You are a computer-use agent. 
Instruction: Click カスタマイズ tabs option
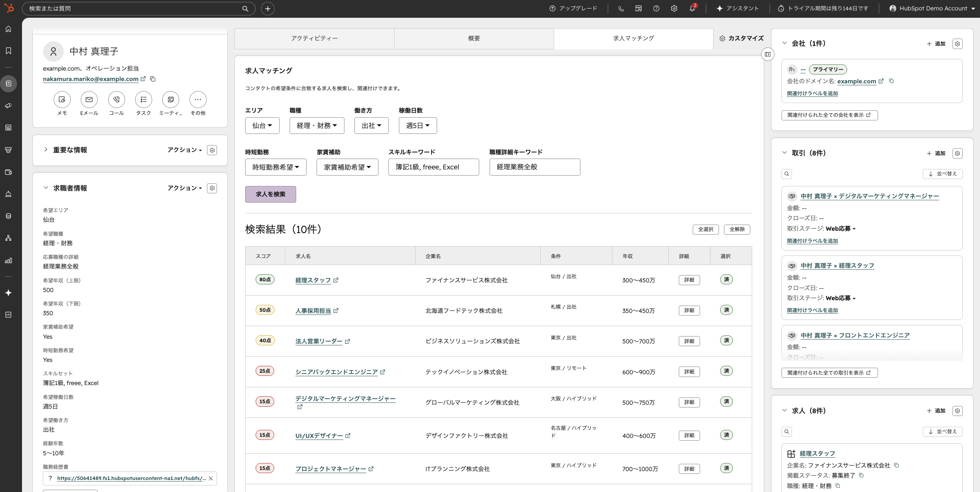click(x=741, y=39)
